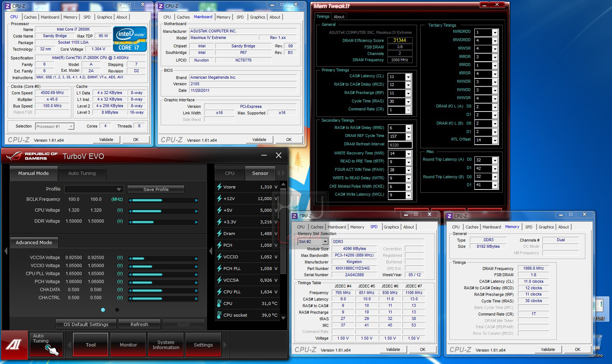The image size is (612, 364).
Task: Open the Round Trip Latency (A) D0 dropdown
Action: (495, 160)
